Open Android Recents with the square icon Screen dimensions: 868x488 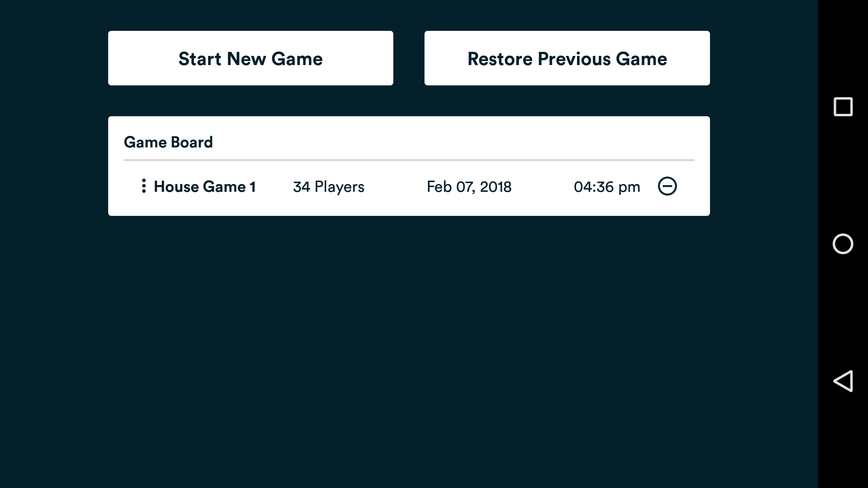point(843,107)
